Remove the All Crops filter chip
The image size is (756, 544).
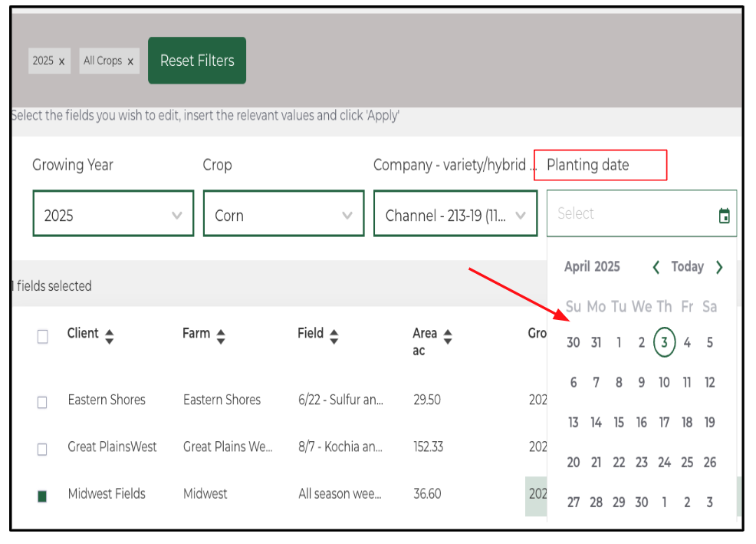(x=130, y=61)
